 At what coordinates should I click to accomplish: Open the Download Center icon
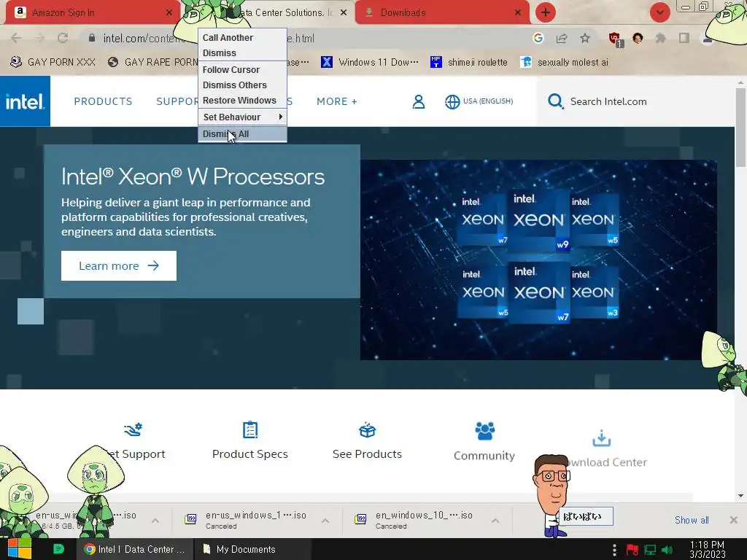click(x=602, y=438)
